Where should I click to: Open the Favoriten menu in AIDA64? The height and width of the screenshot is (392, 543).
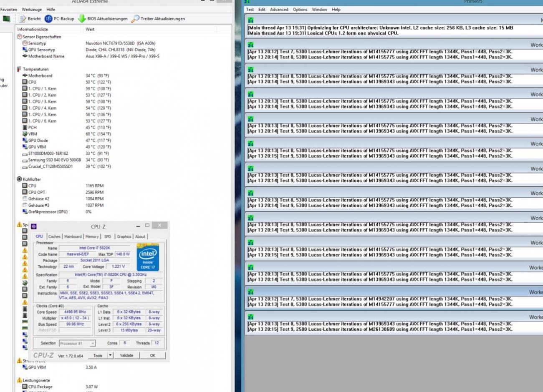9,9
